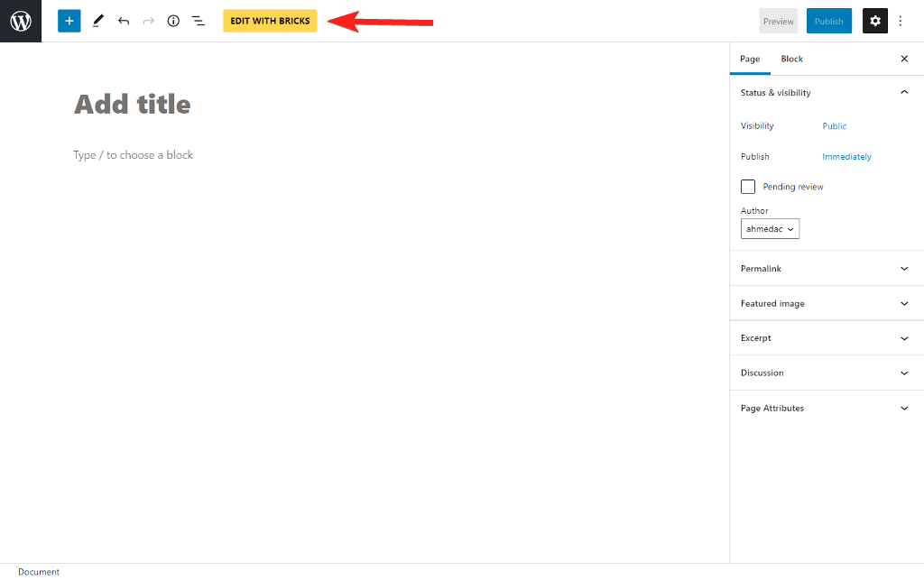
Task: Click the Add title field
Action: click(132, 105)
